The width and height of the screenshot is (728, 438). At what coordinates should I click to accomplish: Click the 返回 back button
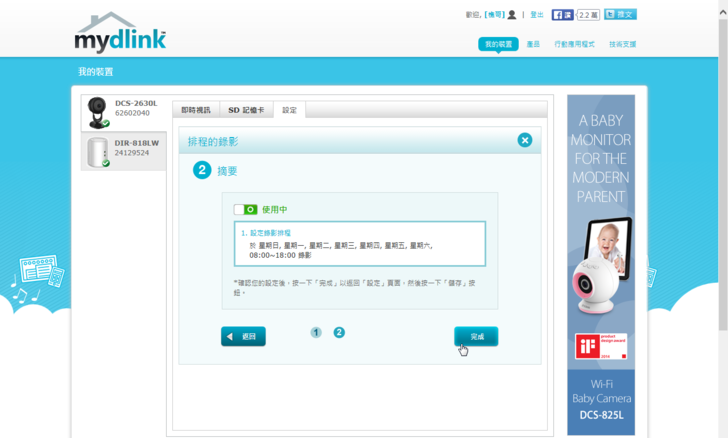[243, 336]
